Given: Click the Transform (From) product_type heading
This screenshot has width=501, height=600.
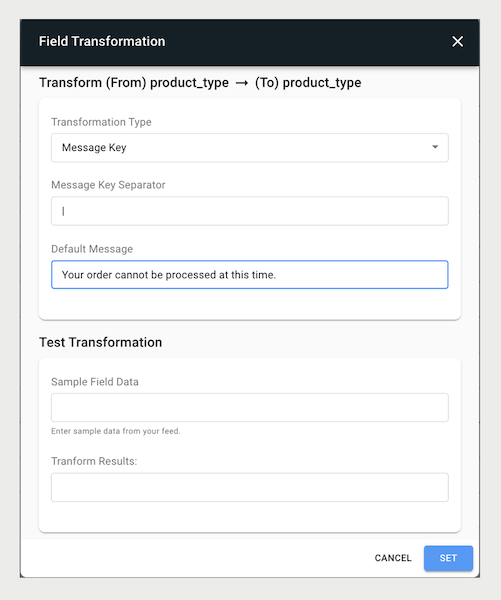Looking at the screenshot, I should tap(200, 83).
